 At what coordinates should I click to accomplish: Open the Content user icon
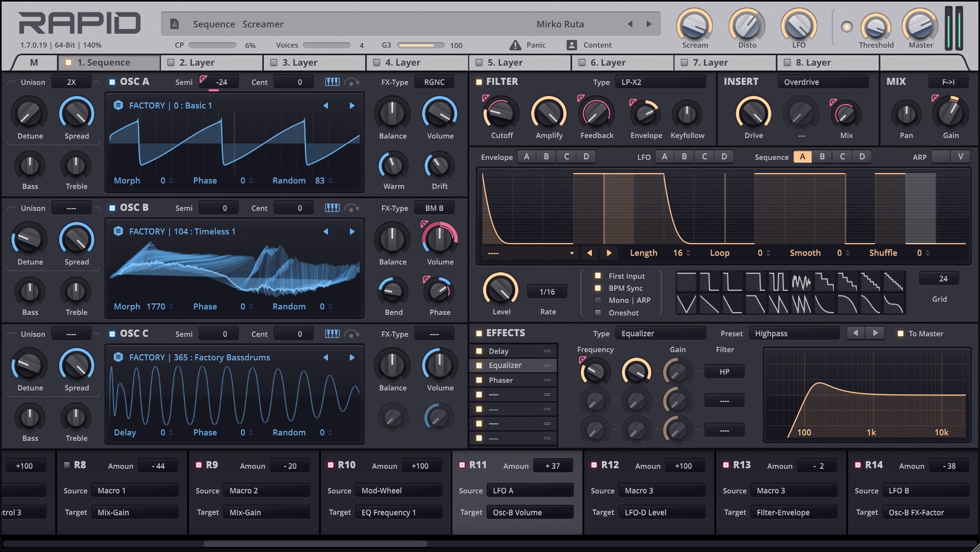point(572,45)
